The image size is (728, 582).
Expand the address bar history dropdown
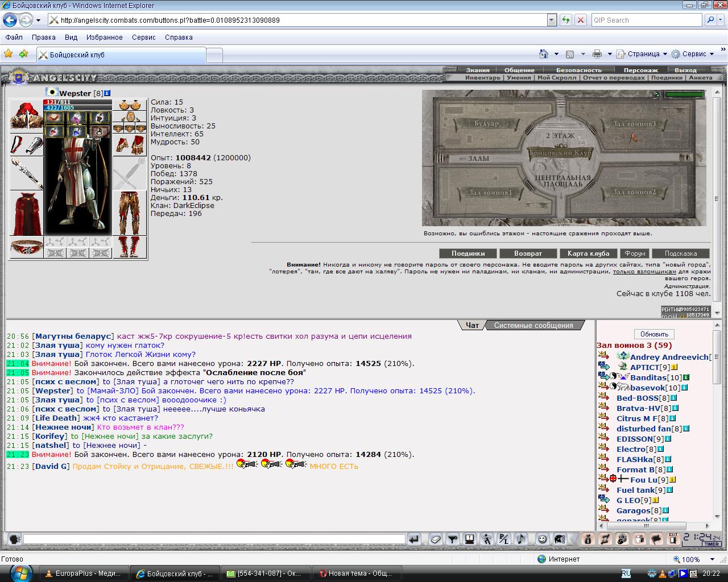pyautogui.click(x=552, y=20)
